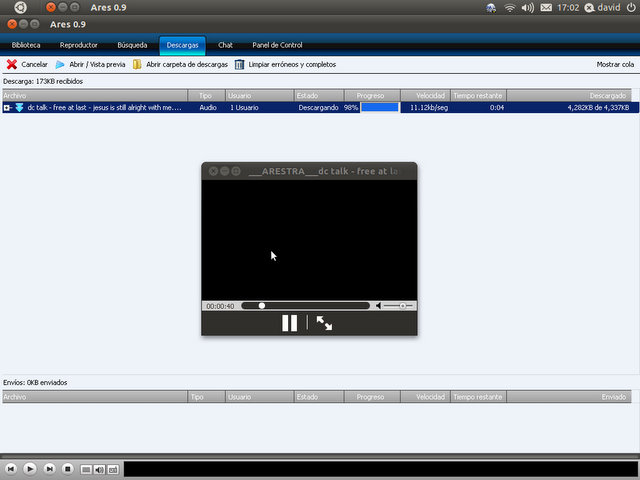Click Abrir / Vista previa label
Image resolution: width=640 pixels, height=480 pixels.
[x=97, y=64]
